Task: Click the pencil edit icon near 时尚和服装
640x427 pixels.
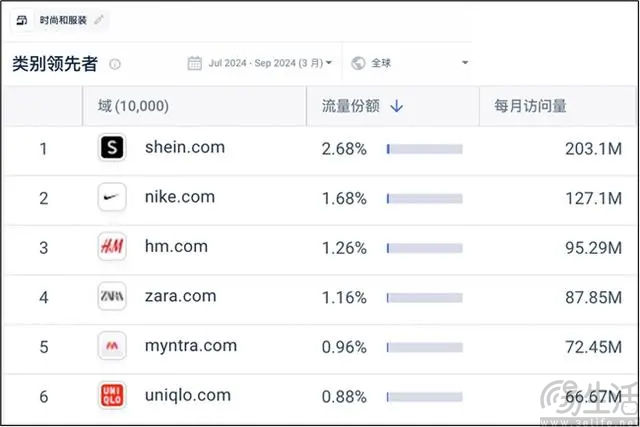Action: coord(99,20)
